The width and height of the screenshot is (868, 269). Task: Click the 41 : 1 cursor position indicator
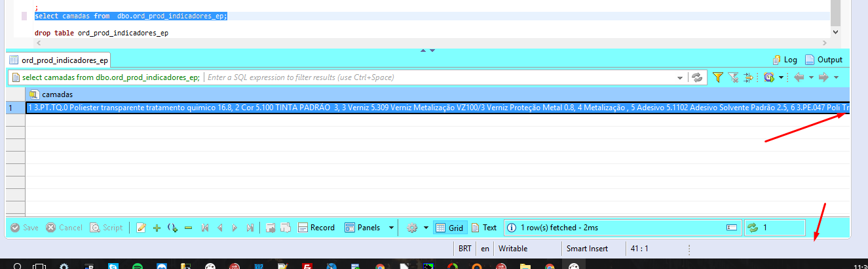[x=639, y=249]
